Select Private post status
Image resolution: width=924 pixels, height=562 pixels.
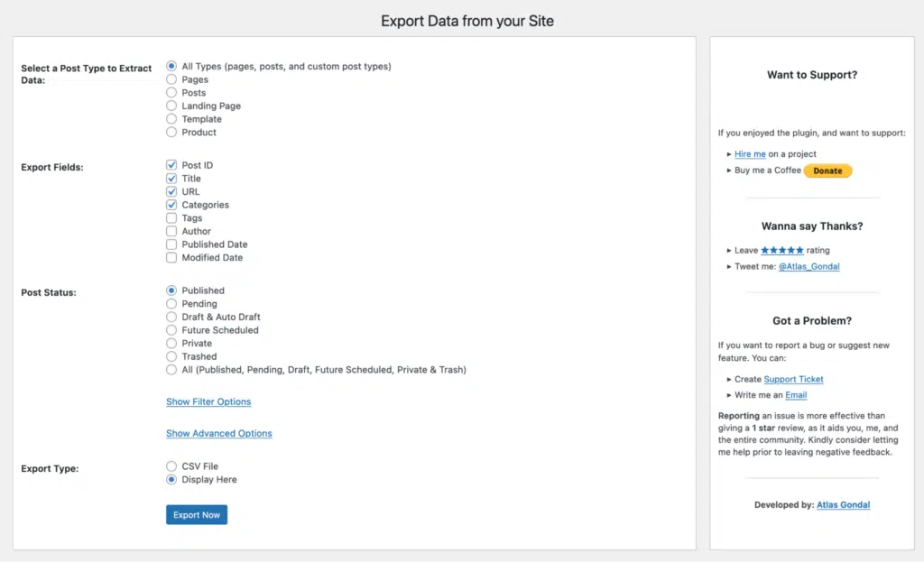click(171, 343)
